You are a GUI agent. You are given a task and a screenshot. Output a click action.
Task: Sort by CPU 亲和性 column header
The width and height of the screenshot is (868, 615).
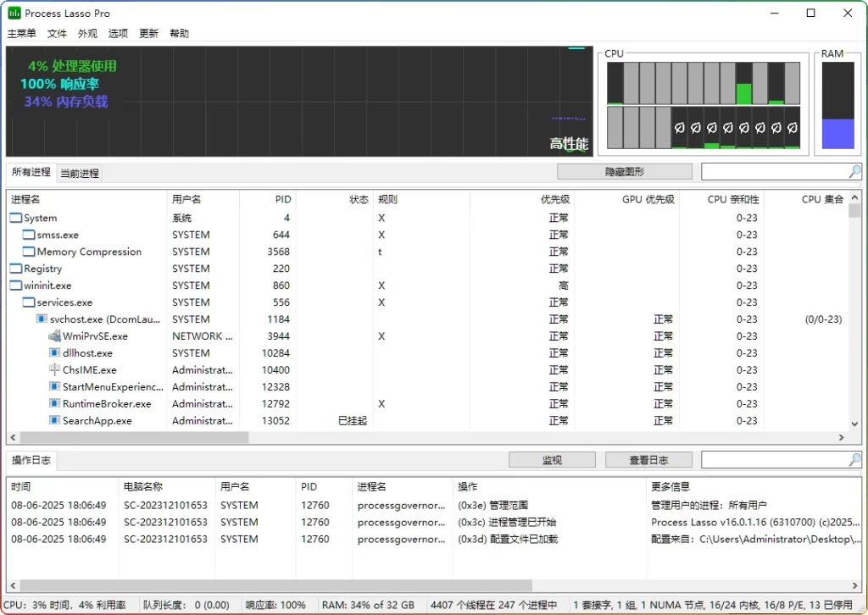pos(721,199)
